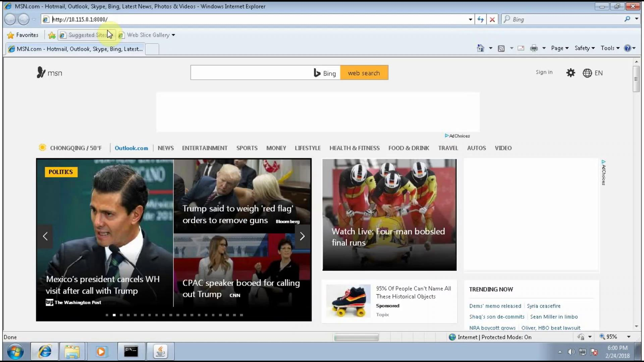Open a new blank tab
The width and height of the screenshot is (644, 362).
(152, 49)
